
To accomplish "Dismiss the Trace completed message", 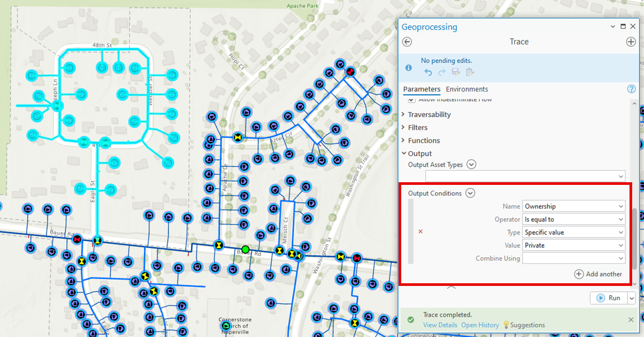I will tap(631, 319).
